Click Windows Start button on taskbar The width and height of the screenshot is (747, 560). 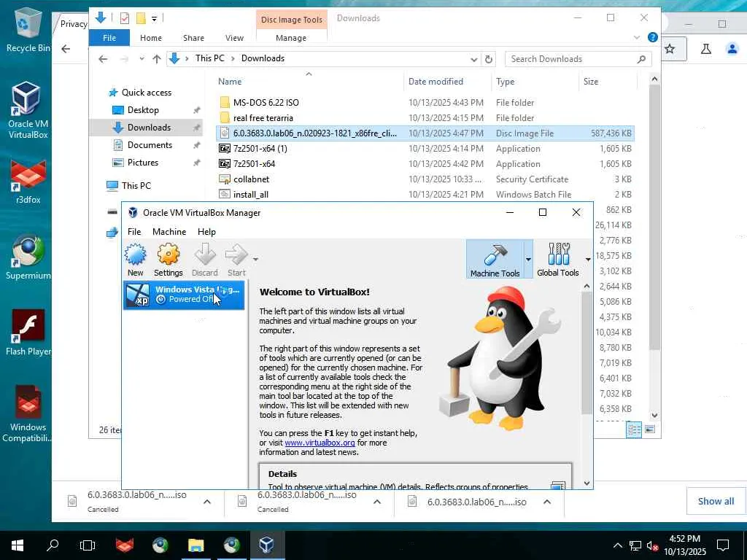point(18,545)
